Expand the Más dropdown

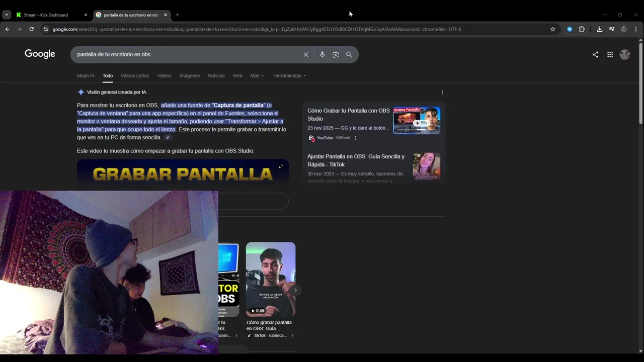(x=257, y=76)
